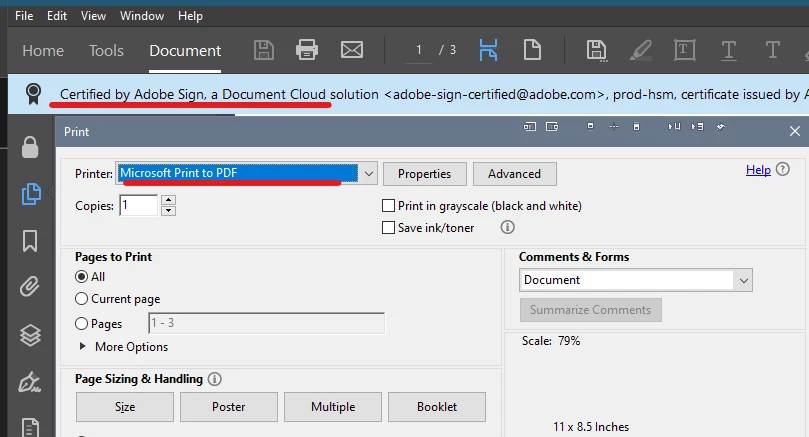Click the Pages range text field
The image size is (809, 437).
[x=266, y=323]
